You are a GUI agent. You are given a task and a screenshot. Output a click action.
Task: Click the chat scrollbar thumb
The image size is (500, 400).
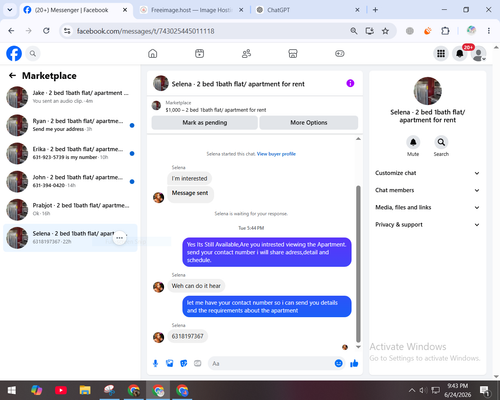tap(358, 264)
